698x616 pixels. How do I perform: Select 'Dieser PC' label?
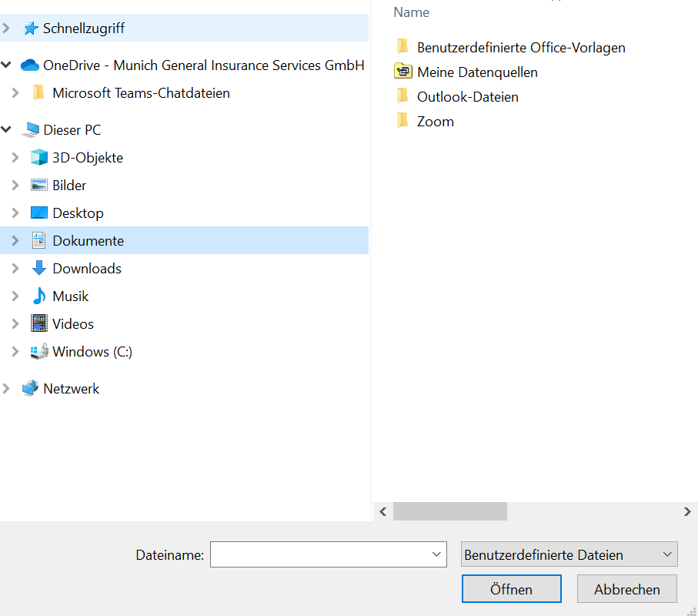coord(72,130)
